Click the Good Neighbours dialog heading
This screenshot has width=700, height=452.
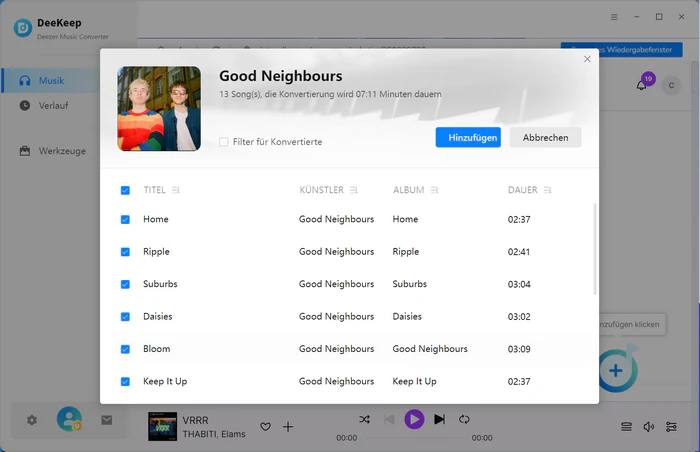coord(281,76)
